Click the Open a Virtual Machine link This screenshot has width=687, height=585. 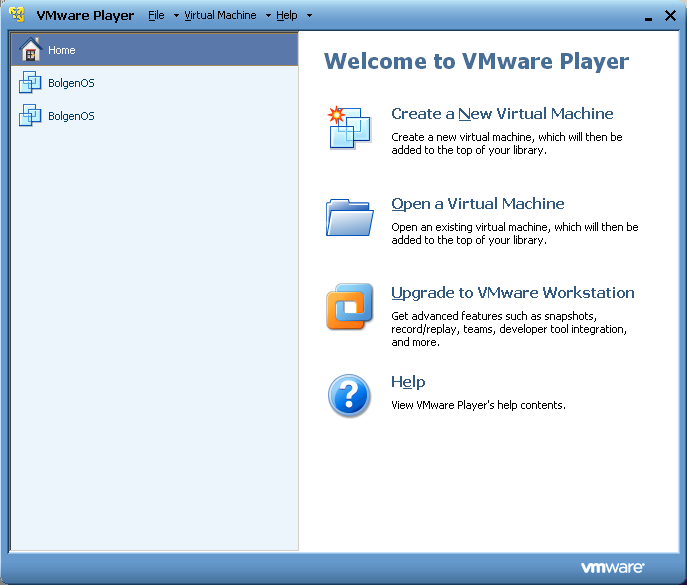(x=478, y=204)
